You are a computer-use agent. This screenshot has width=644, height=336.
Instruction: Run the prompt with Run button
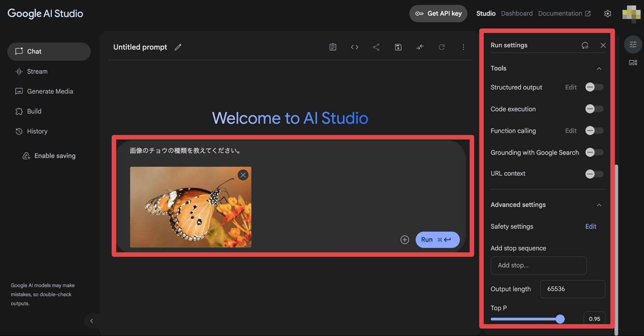coord(437,240)
